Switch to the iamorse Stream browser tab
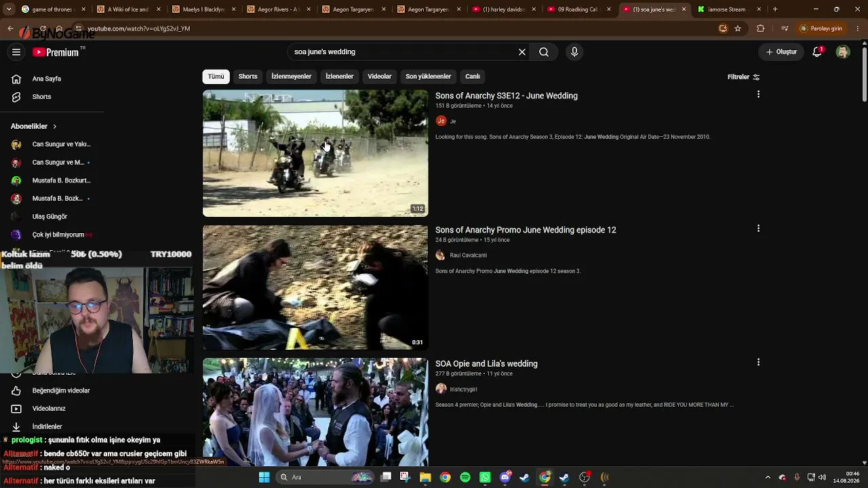This screenshot has height=488, width=868. click(728, 9)
